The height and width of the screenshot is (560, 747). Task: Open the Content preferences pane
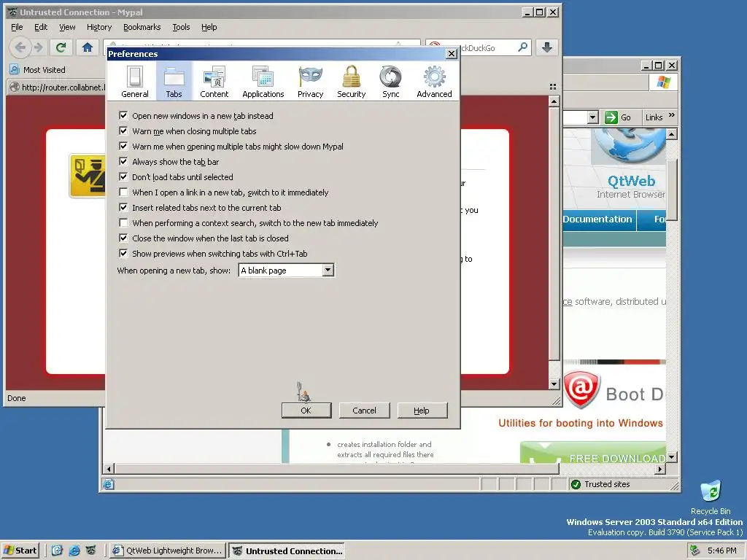[214, 82]
